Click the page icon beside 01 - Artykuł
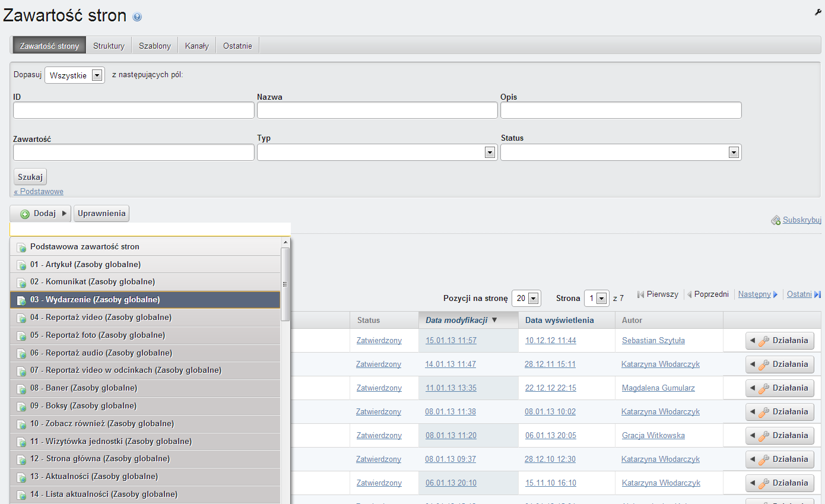 [x=21, y=265]
